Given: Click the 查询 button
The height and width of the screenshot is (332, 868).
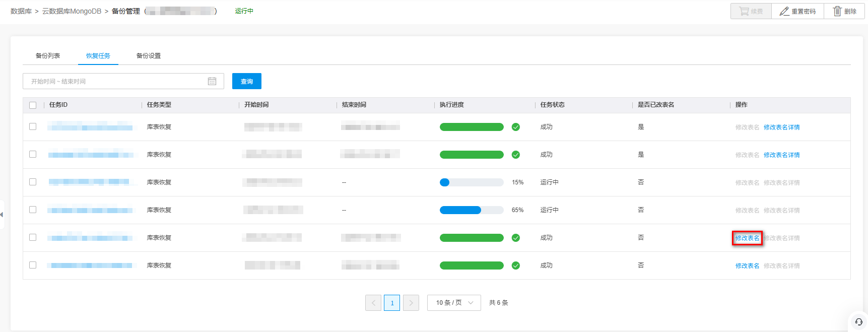Looking at the screenshot, I should [x=246, y=81].
